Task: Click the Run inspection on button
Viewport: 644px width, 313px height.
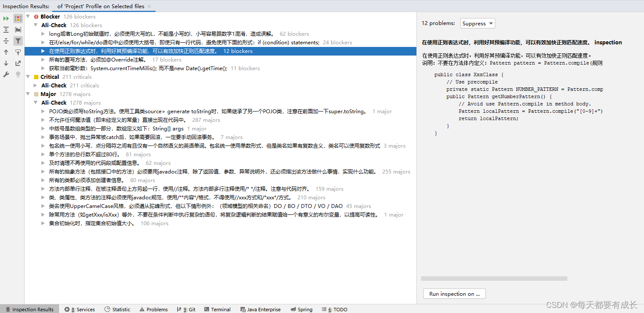Action: click(x=454, y=294)
